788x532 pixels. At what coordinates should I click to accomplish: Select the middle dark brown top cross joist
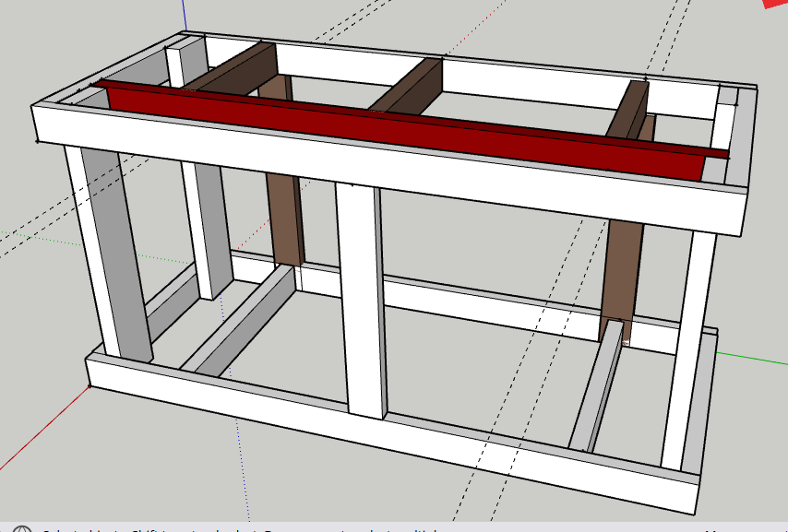tap(414, 87)
